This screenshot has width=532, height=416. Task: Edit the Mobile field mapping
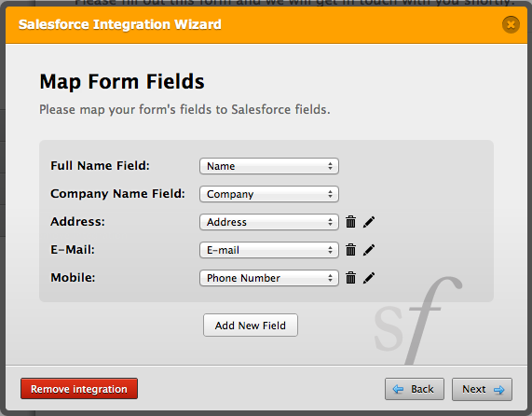coord(369,278)
